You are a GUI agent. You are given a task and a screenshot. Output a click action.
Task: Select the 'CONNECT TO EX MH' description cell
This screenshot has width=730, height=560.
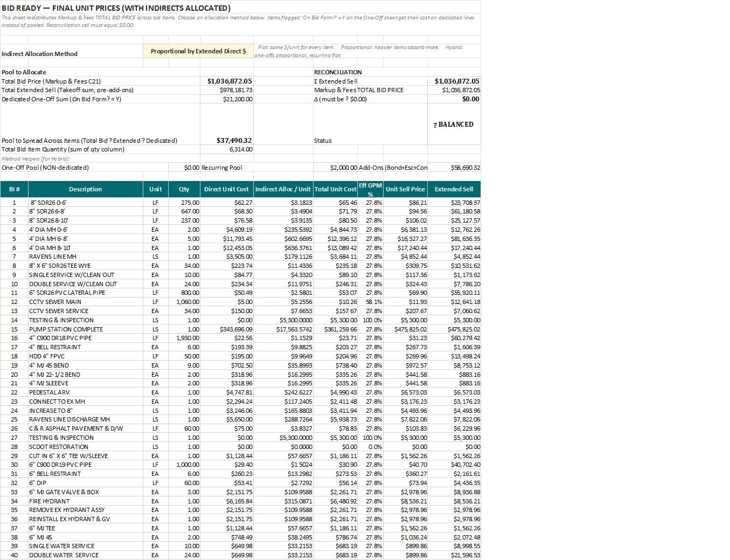86,402
